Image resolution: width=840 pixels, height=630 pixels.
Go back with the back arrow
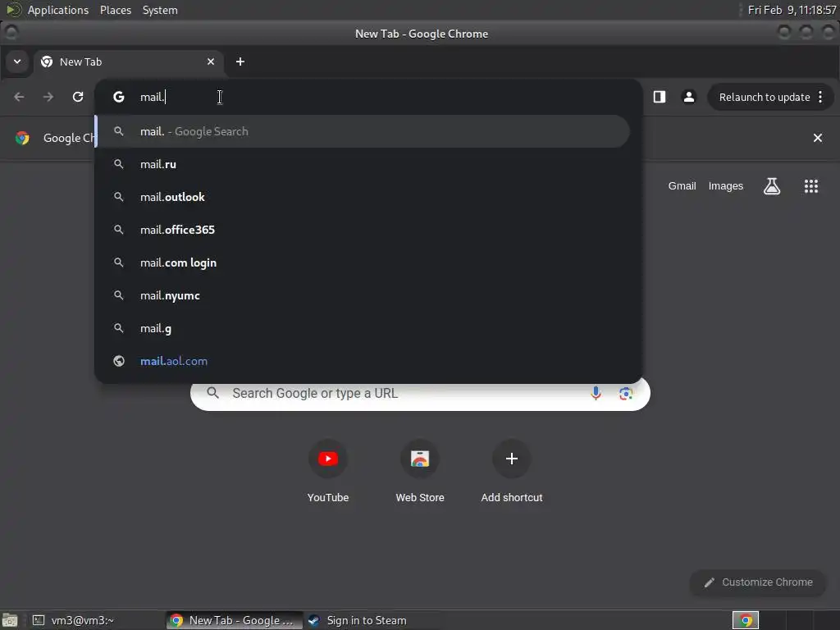(20, 97)
